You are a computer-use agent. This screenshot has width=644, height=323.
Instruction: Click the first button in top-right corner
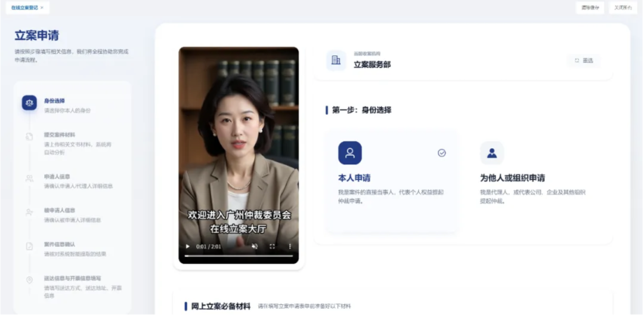tap(590, 8)
